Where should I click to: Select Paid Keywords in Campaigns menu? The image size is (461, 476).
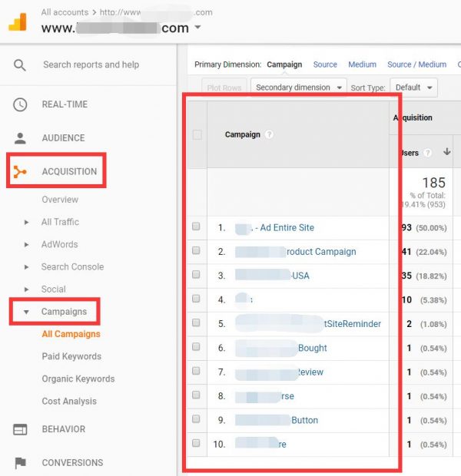tap(71, 356)
